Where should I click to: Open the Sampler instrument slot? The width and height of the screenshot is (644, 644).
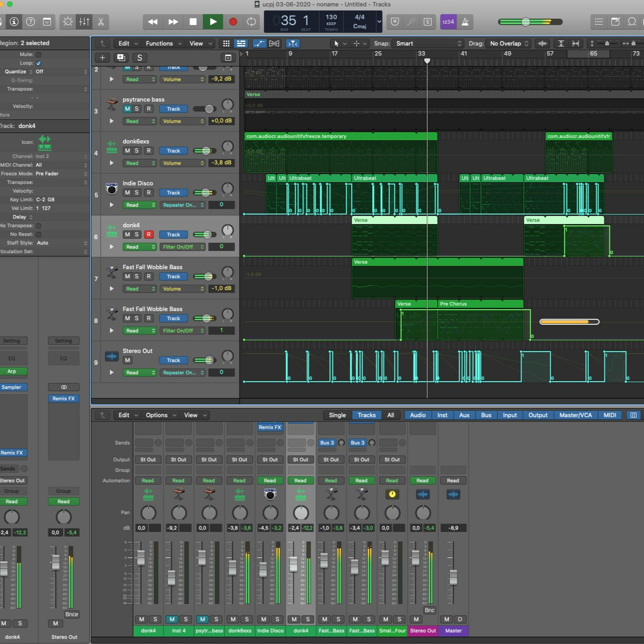coord(12,387)
